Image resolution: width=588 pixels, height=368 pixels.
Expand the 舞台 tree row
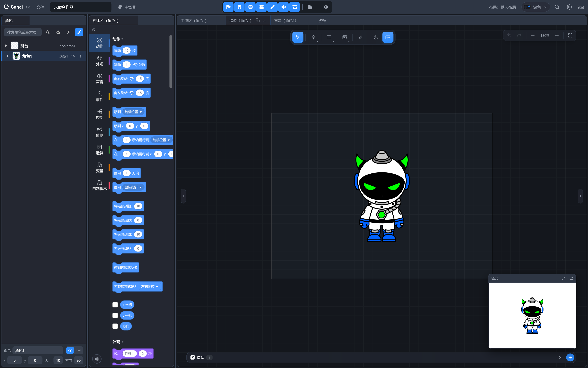6,46
